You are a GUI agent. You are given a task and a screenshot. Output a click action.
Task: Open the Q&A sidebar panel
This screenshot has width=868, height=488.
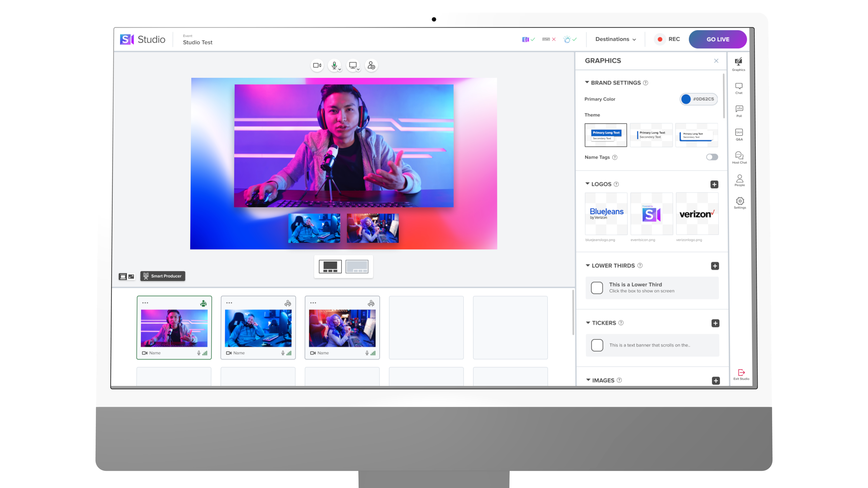click(x=739, y=134)
